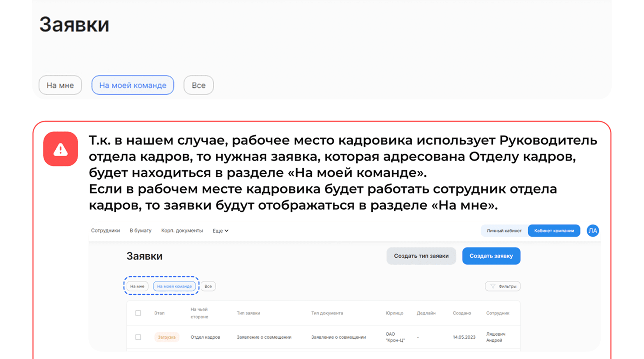The image size is (644, 359).
Task: Open the ЛА user avatar
Action: [x=592, y=231]
